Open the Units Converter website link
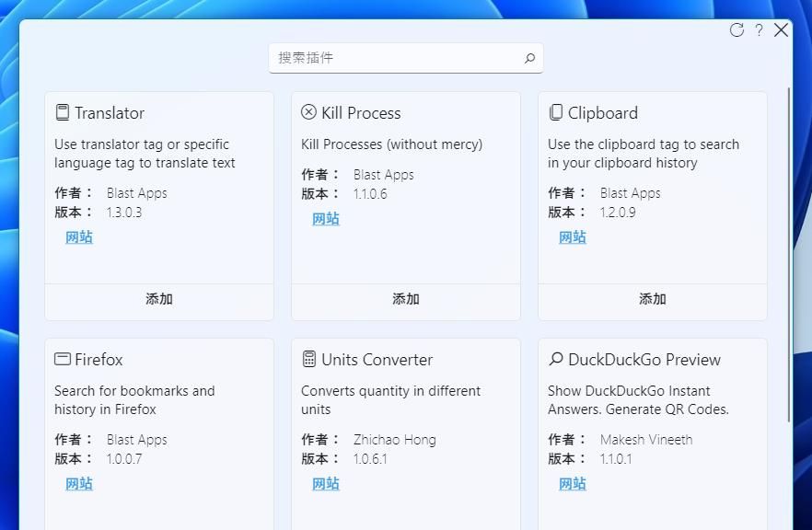The image size is (812, 530). [x=325, y=483]
